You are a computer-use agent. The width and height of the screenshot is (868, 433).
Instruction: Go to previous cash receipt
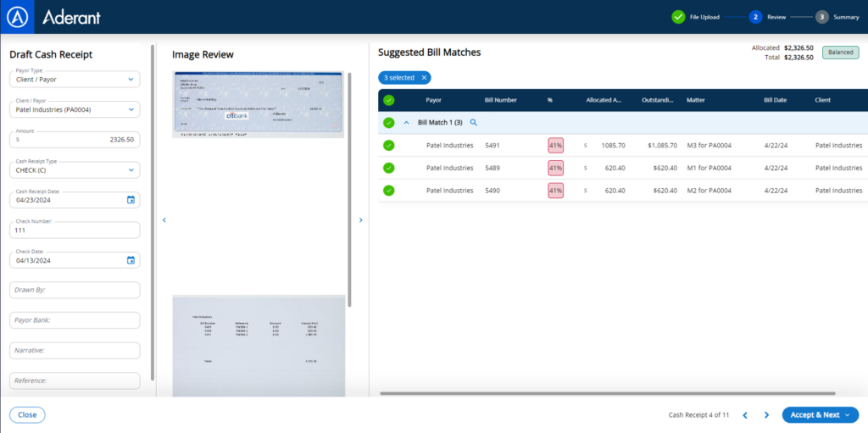point(745,414)
